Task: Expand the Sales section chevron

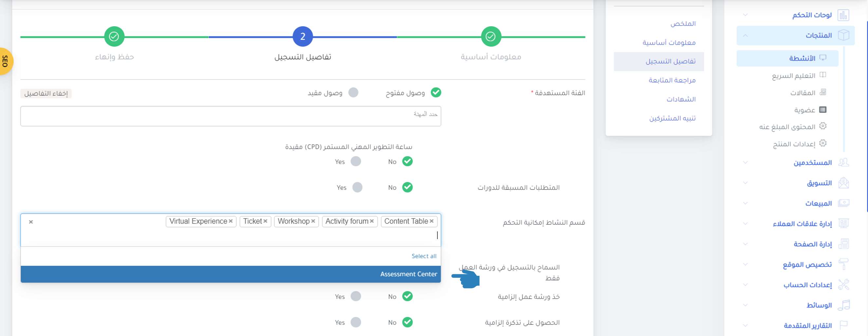Action: point(745,203)
